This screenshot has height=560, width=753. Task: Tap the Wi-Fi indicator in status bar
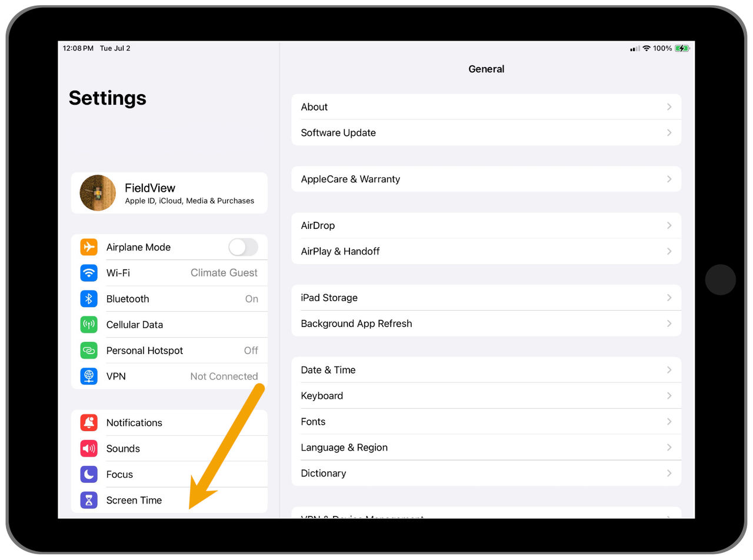(x=647, y=48)
